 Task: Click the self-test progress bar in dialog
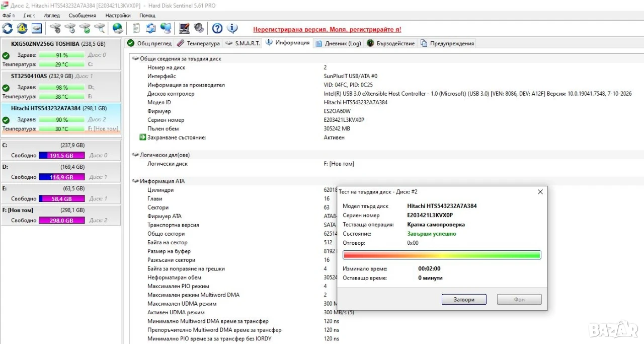pyautogui.click(x=442, y=255)
